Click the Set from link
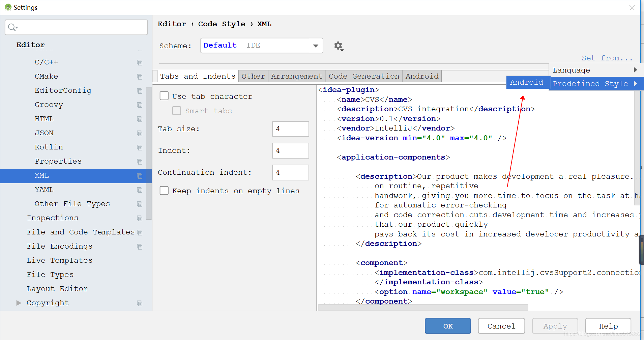The height and width of the screenshot is (340, 644). (x=607, y=58)
